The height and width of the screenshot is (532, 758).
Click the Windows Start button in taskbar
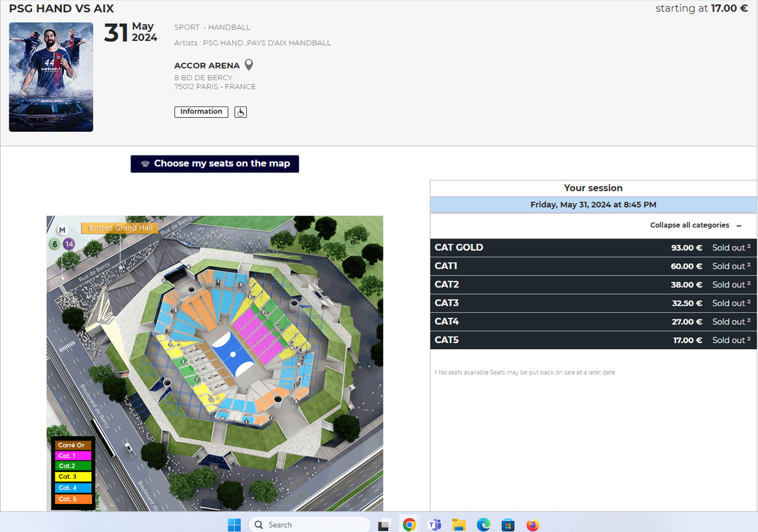234,525
